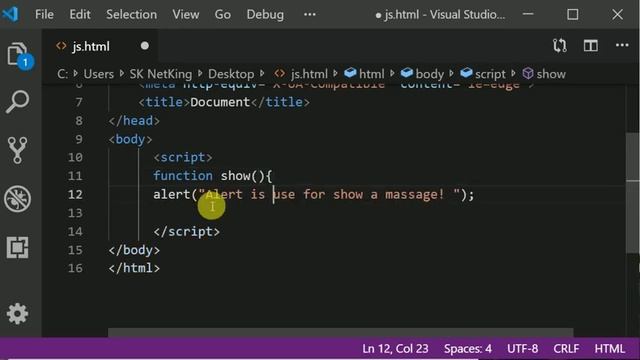This screenshot has width=640, height=360.
Task: Click the C: breadcrumb segment
Action: pyautogui.click(x=62, y=74)
